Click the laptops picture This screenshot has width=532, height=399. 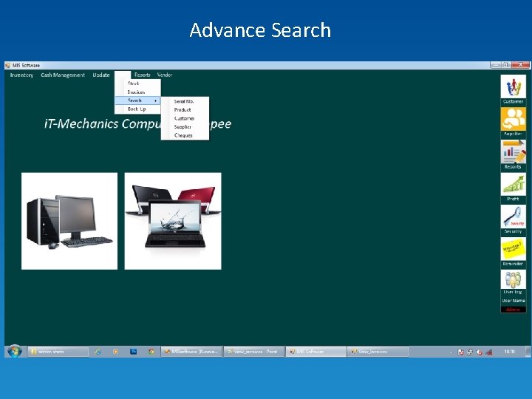(x=173, y=221)
